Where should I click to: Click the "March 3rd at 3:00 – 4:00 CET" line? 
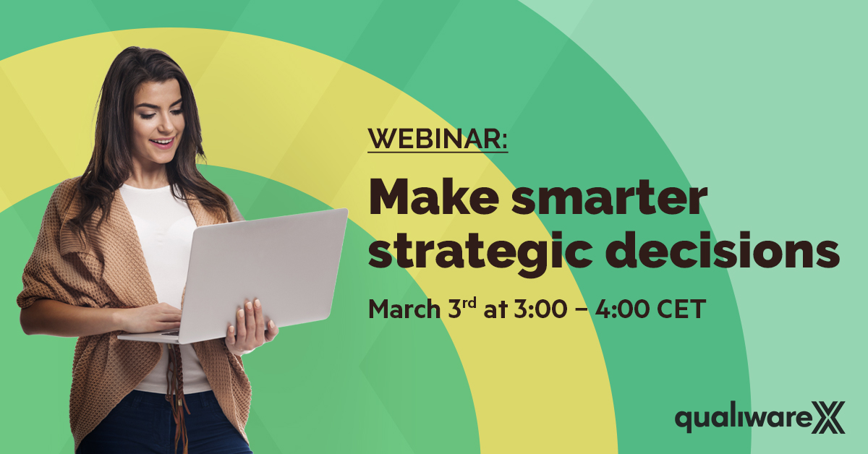pos(537,309)
